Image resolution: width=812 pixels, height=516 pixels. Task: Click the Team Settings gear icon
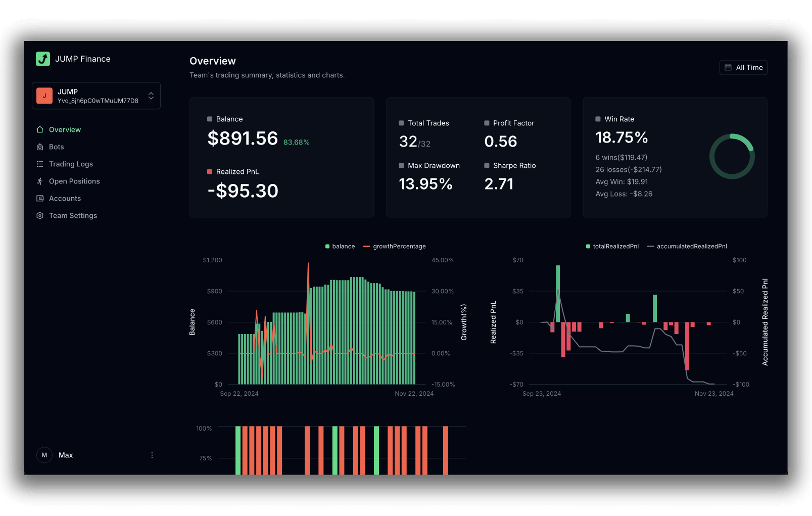point(40,216)
